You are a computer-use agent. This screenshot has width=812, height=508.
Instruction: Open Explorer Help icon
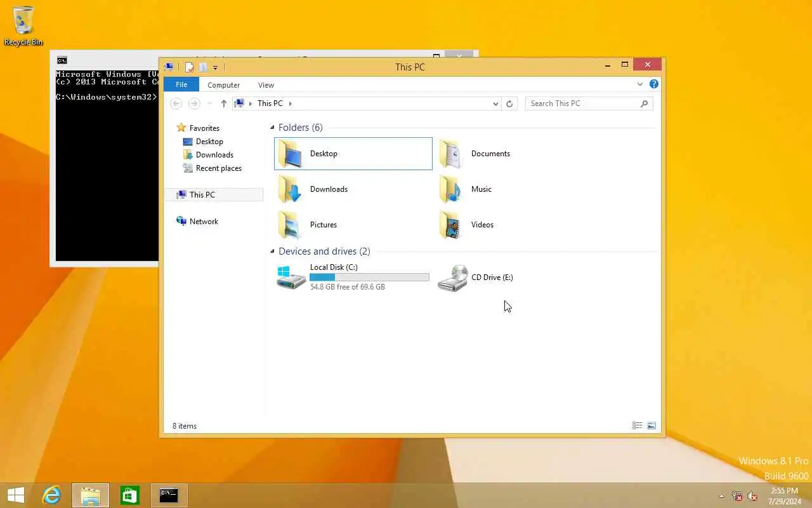[x=654, y=84]
